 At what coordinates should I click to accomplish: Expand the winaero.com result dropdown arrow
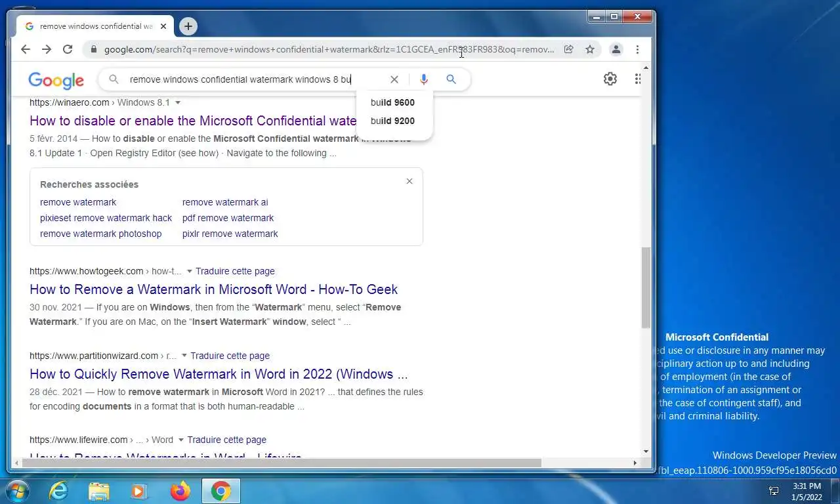point(178,102)
